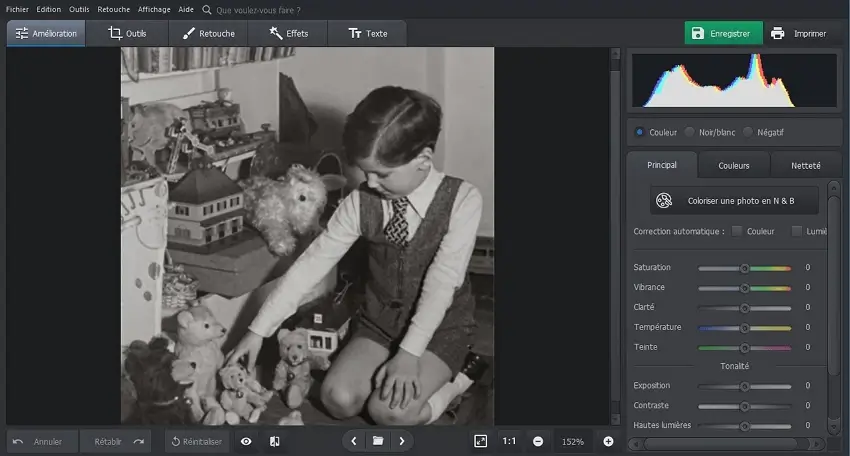This screenshot has height=456, width=850.
Task: Click the Imprimer print button
Action: point(799,33)
